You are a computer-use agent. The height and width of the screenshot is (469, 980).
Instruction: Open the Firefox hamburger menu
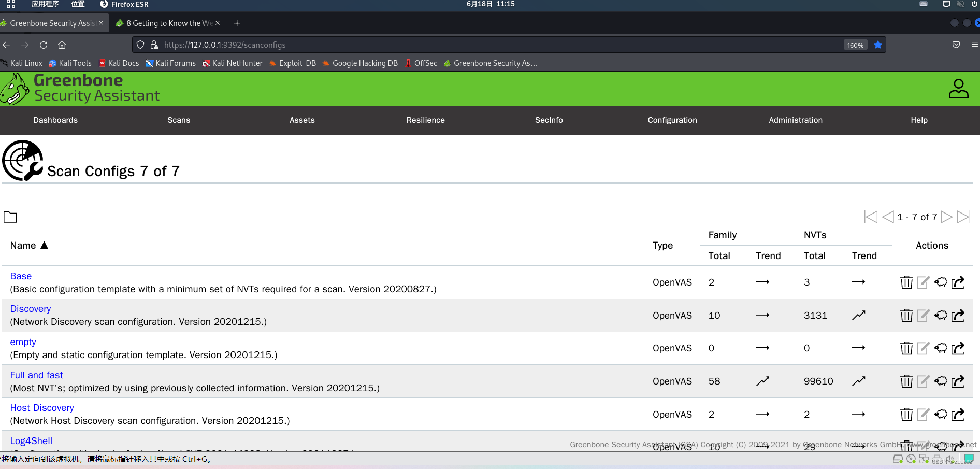pos(974,45)
